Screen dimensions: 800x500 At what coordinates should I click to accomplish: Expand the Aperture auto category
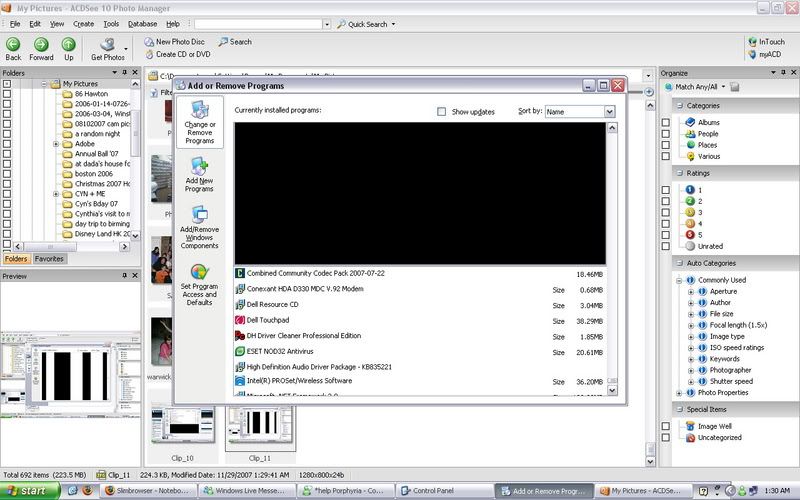(690, 291)
